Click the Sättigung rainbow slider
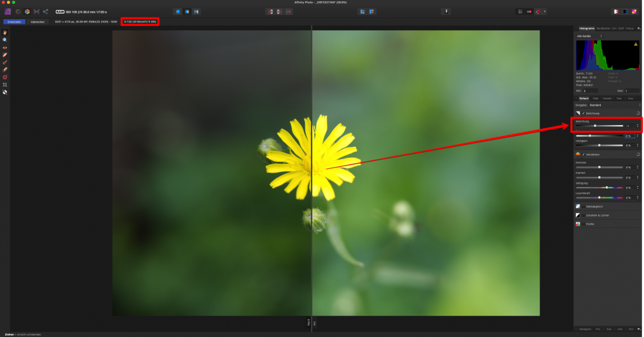 (x=599, y=188)
